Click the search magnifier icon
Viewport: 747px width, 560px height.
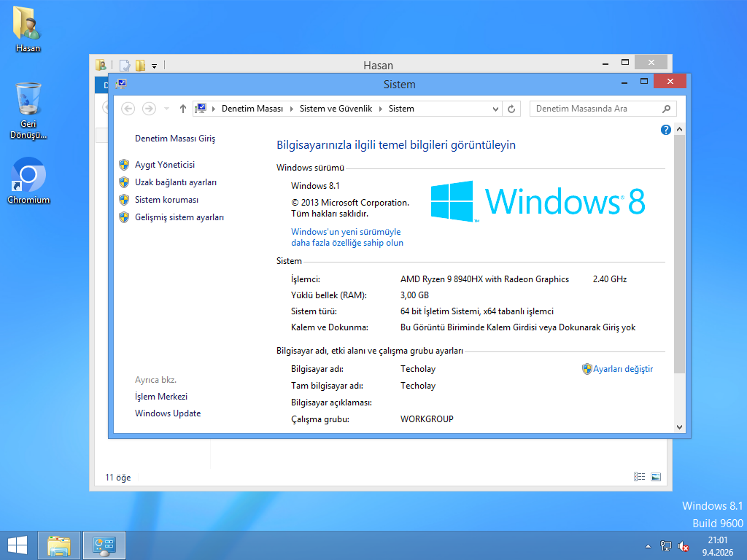point(666,109)
